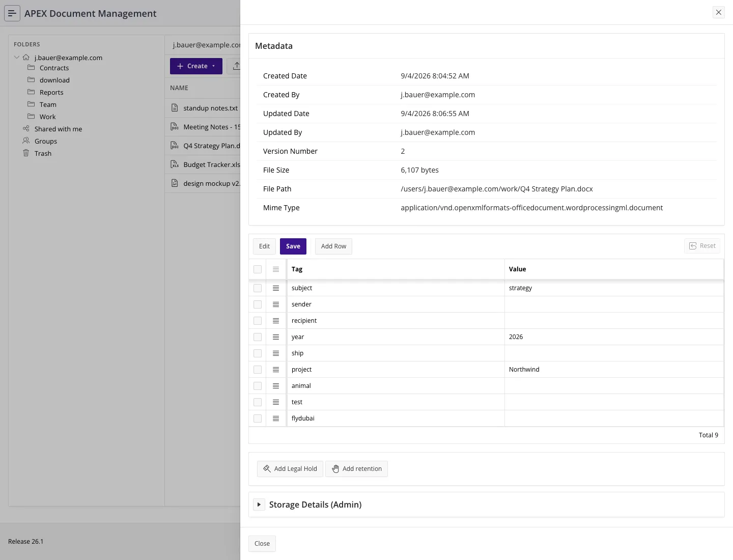Click the row menu icon for year

coord(276,337)
